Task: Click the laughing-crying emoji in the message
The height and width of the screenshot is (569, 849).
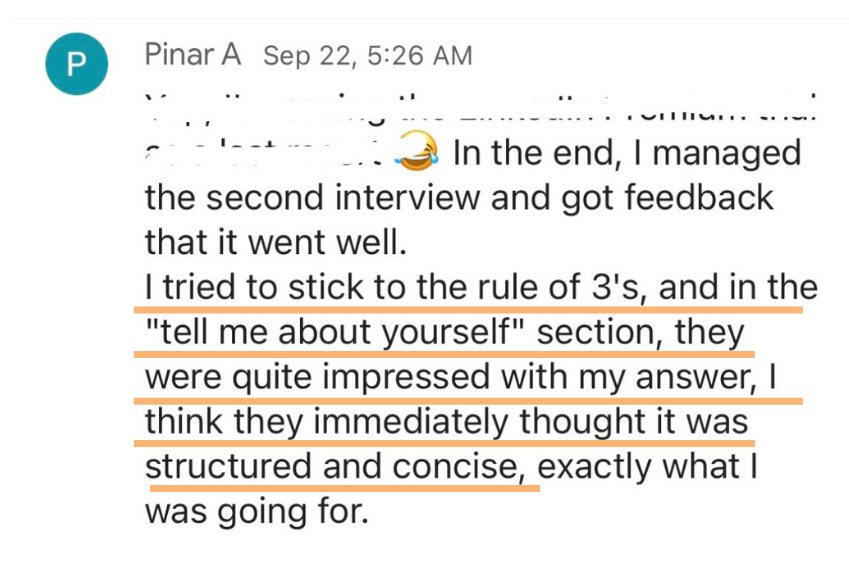Action: 416,151
